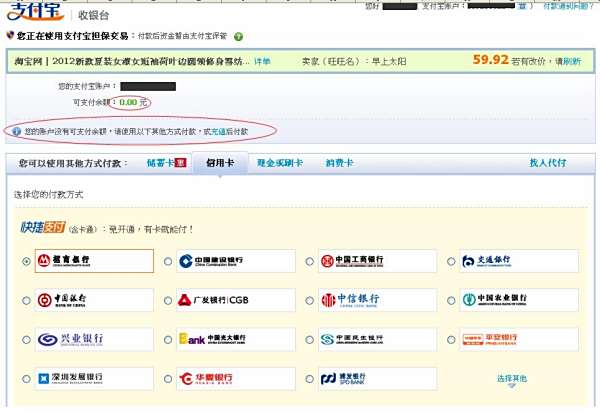600x411 pixels.
Task: Select the China Everbright Bank (中国光大银行) radio button
Action: (x=168, y=340)
